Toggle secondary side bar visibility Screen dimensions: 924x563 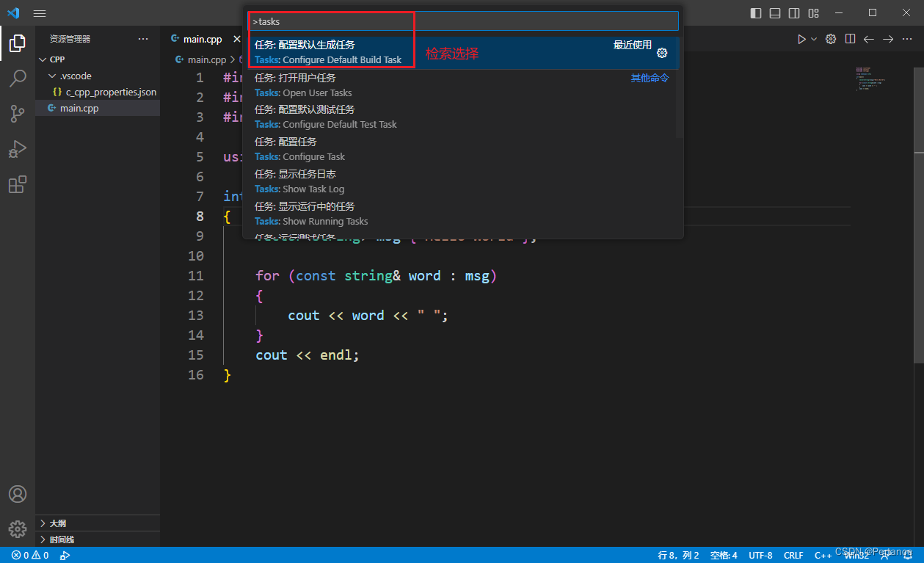pyautogui.click(x=794, y=13)
